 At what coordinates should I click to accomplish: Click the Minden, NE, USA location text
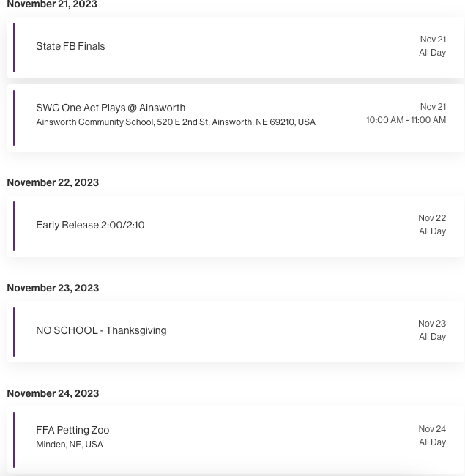tap(70, 444)
